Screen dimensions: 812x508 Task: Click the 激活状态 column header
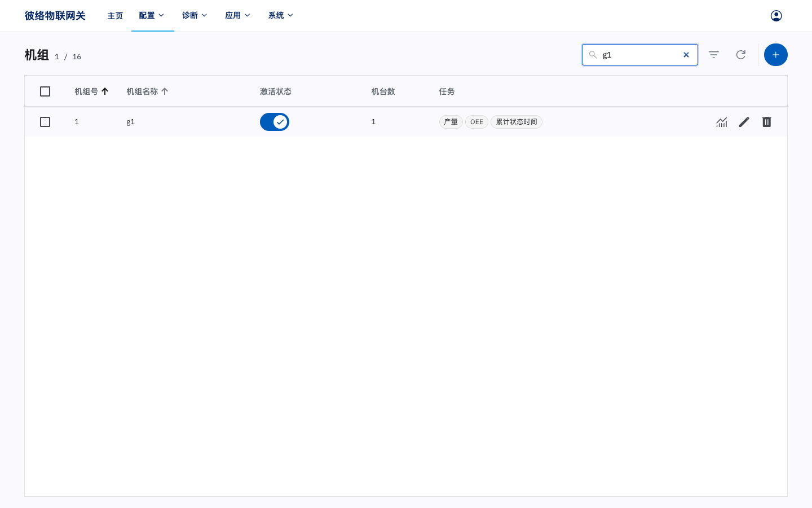(276, 91)
